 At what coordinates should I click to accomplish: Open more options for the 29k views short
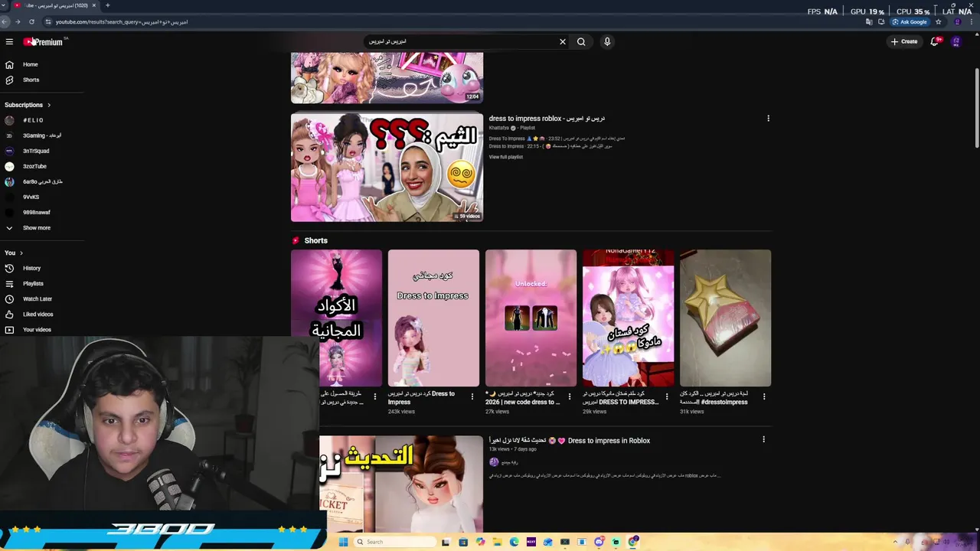(667, 396)
